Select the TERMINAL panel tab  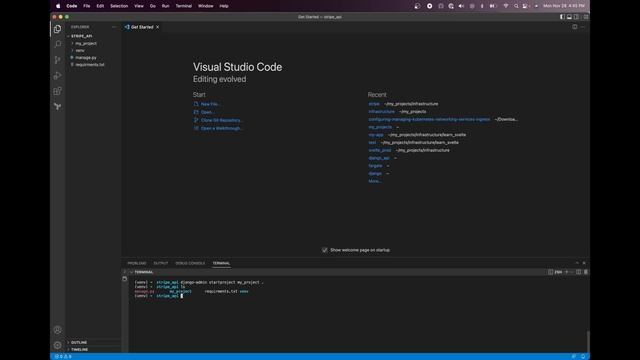(x=221, y=263)
